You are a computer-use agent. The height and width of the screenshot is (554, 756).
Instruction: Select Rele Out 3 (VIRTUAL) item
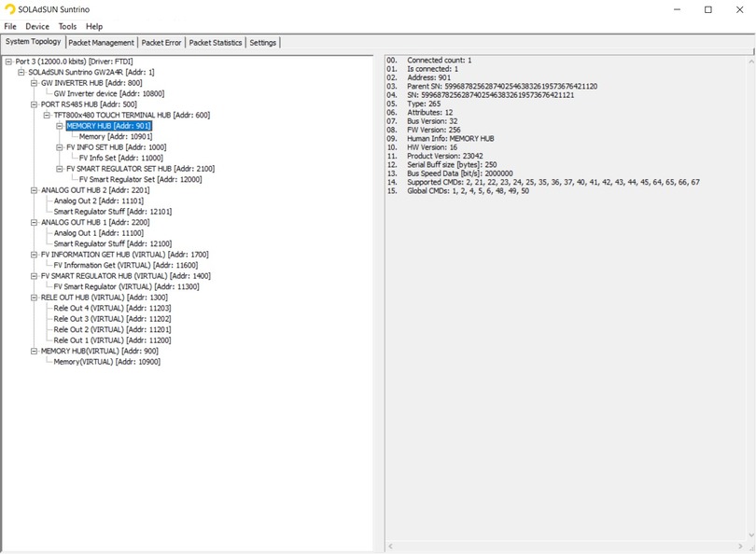[112, 319]
